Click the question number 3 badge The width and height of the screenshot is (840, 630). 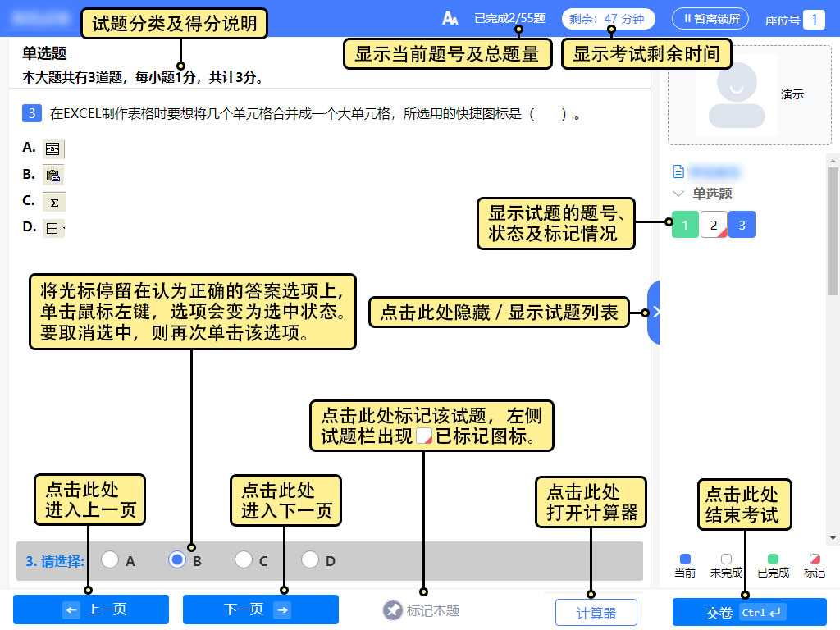click(32, 113)
